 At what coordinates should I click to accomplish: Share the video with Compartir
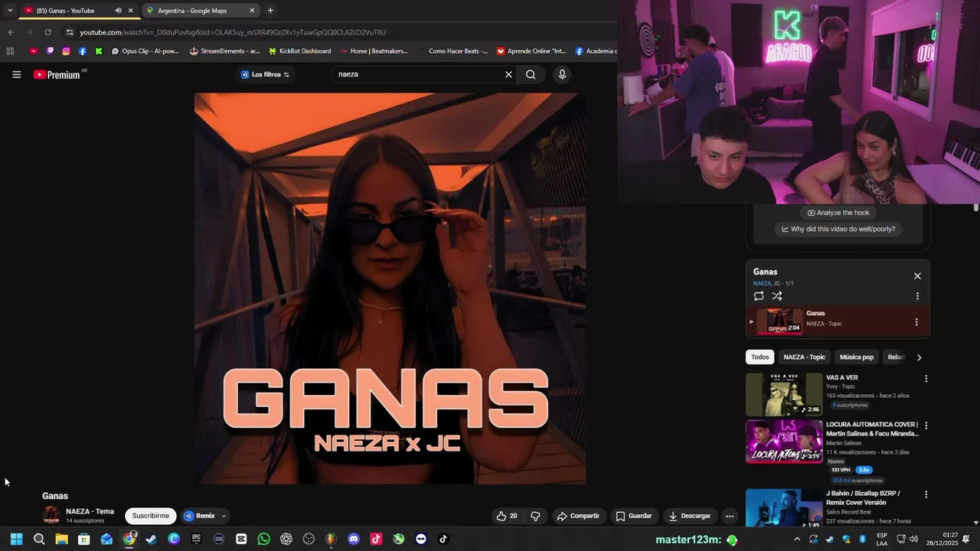point(578,516)
